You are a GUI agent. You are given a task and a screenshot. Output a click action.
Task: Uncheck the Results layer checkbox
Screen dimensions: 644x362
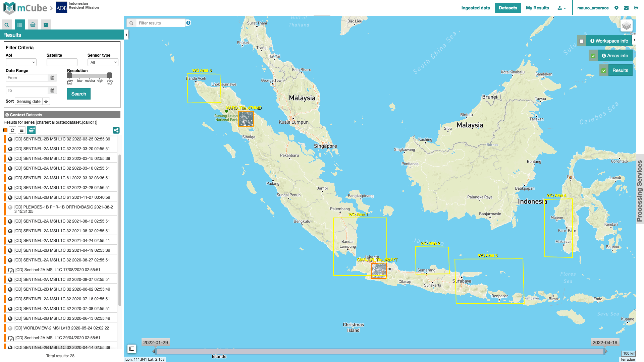604,71
